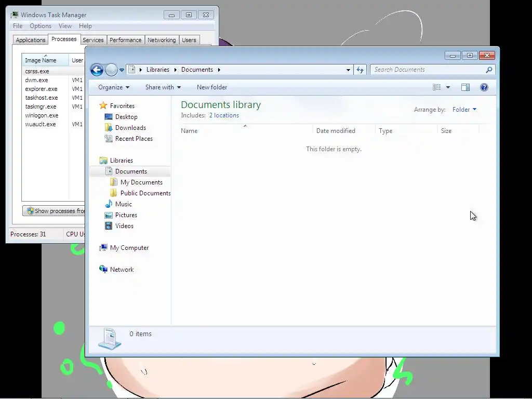Open the address bar history dropdown
532x399 pixels.
coord(348,70)
